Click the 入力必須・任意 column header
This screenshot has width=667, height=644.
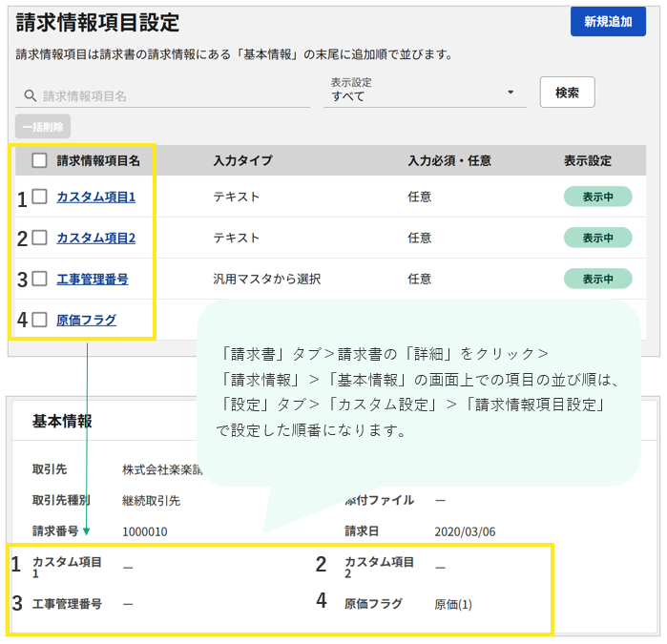point(449,160)
